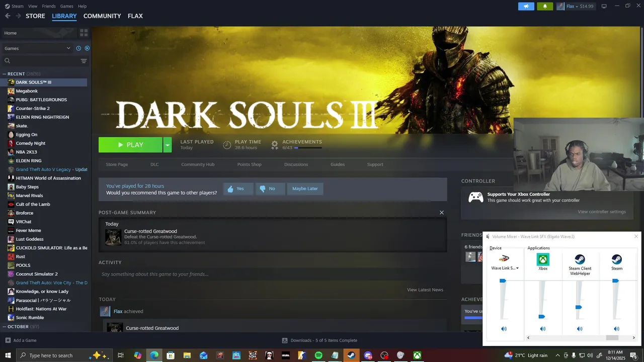Enter Big Picture mode via monitor icon
This screenshot has height=362, width=644.
coord(604,6)
